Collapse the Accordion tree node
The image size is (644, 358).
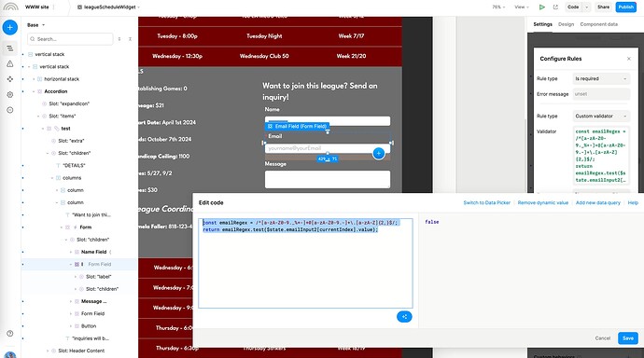34,91
